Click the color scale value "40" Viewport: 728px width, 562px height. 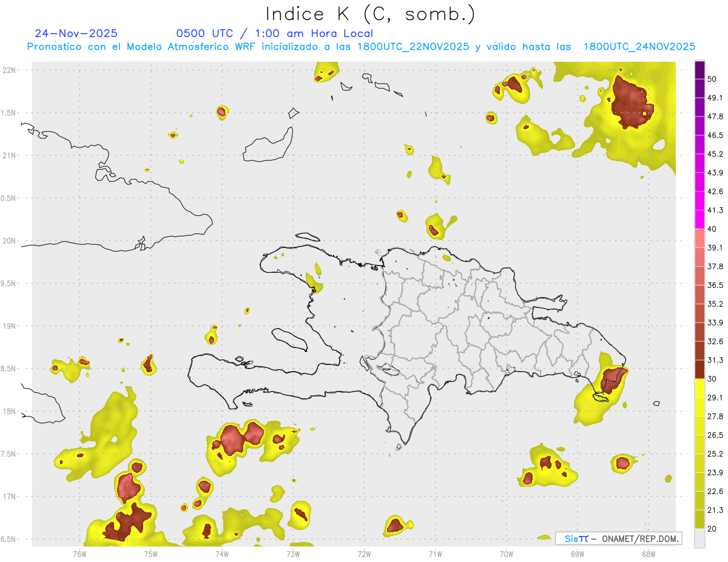pyautogui.click(x=713, y=229)
